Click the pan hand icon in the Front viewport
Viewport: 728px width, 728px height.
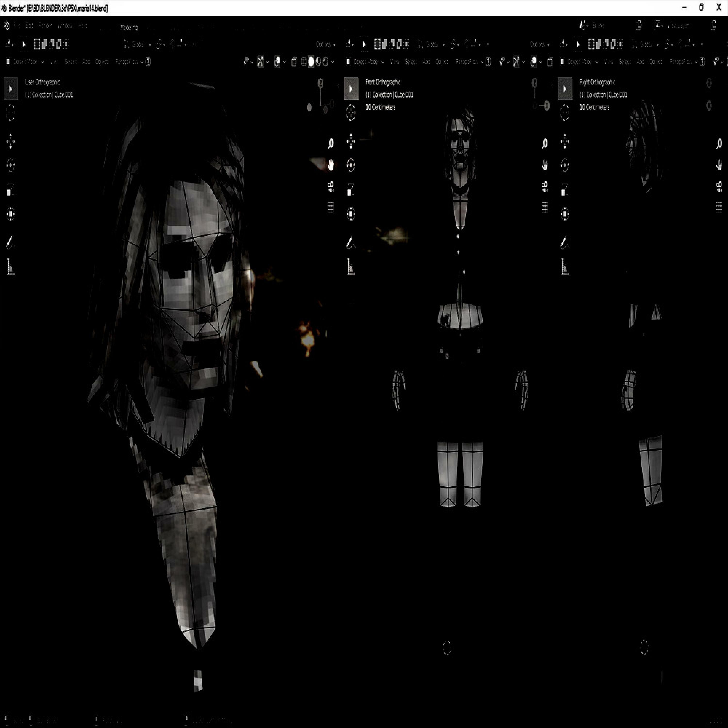545,165
